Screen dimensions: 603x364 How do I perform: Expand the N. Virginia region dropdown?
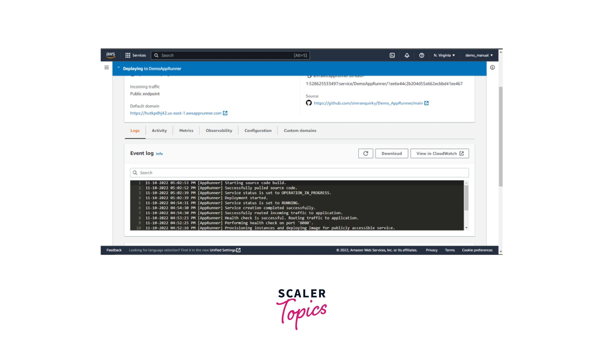coord(444,55)
